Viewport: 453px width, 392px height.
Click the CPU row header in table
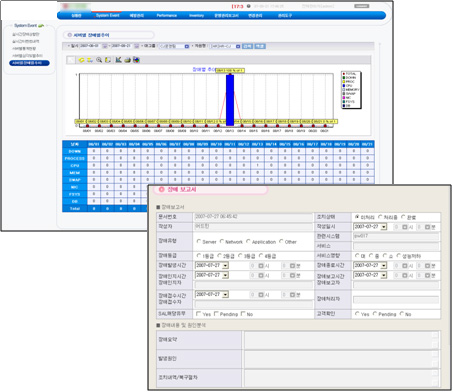75,166
